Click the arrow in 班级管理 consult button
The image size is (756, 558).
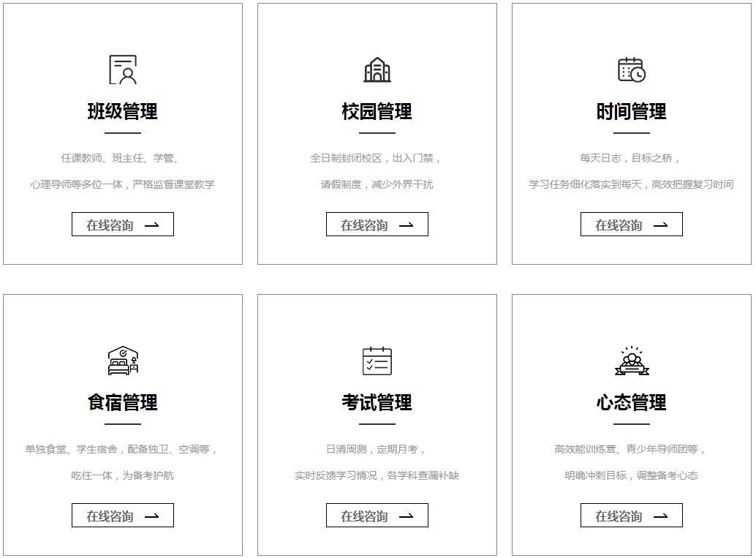pos(152,225)
